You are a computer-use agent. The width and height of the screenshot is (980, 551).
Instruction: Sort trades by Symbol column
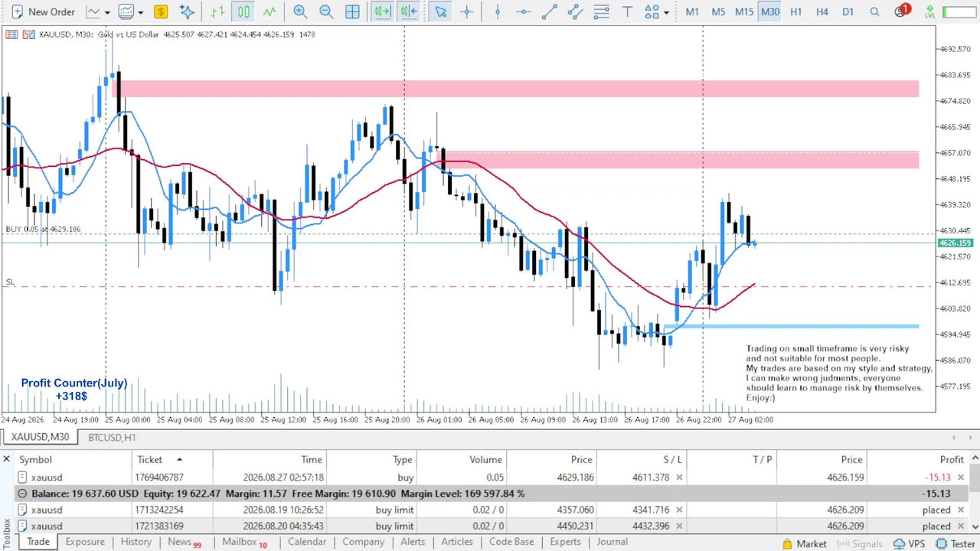point(73,459)
